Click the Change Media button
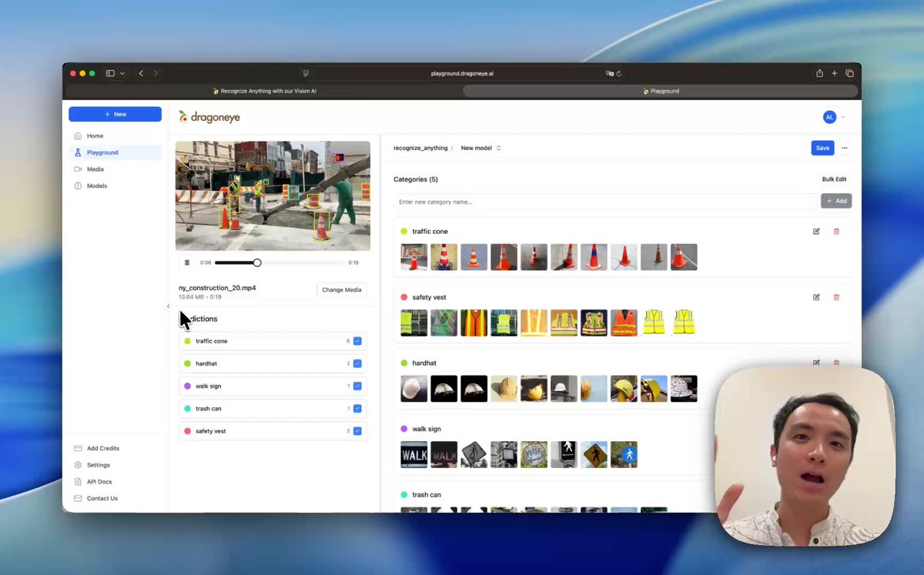The height and width of the screenshot is (575, 924). tap(342, 290)
